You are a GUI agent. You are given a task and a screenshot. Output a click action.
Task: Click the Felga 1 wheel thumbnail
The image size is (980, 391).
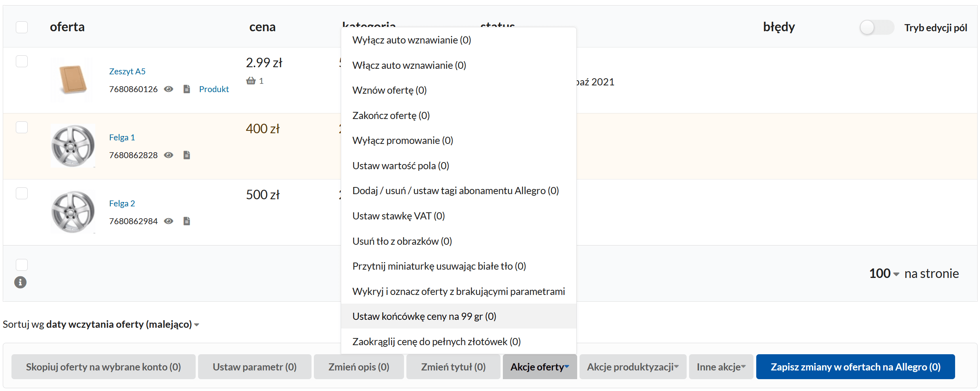[73, 146]
